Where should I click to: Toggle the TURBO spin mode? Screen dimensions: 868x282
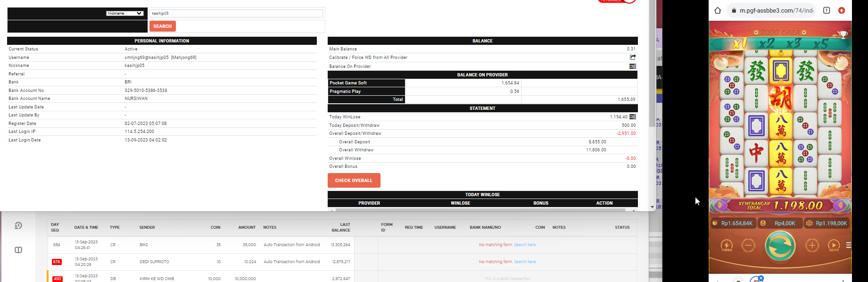[727, 245]
